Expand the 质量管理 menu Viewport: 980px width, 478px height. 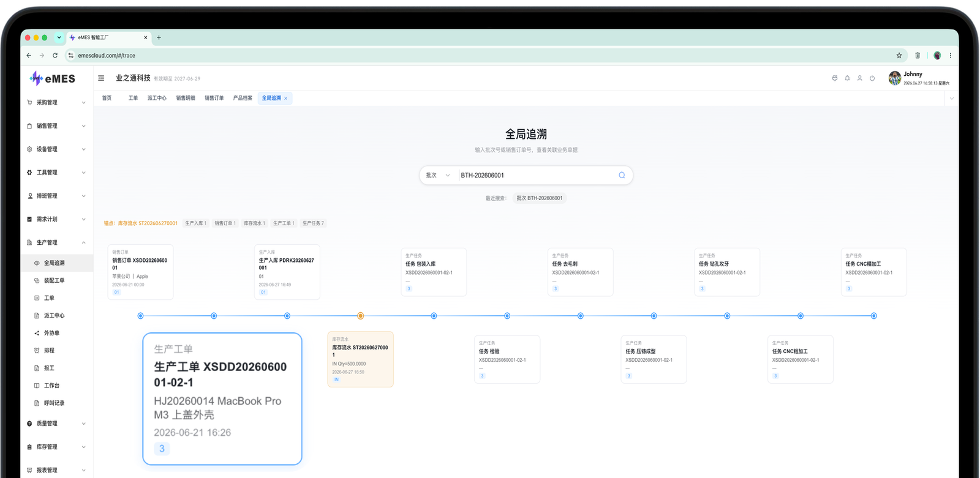tap(57, 424)
